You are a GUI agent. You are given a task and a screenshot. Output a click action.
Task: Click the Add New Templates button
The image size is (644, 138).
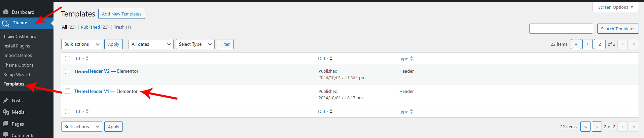[x=121, y=14]
